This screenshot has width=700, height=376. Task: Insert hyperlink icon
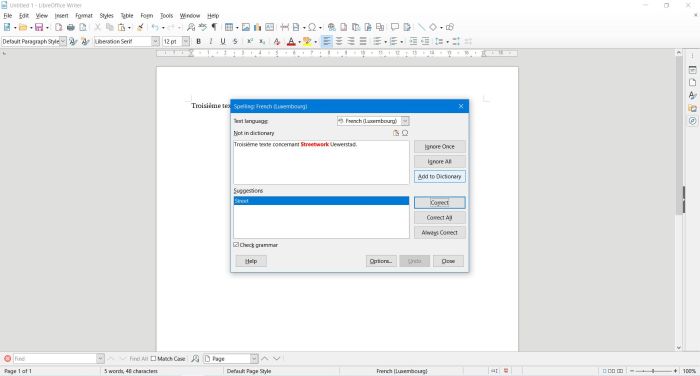click(x=331, y=27)
